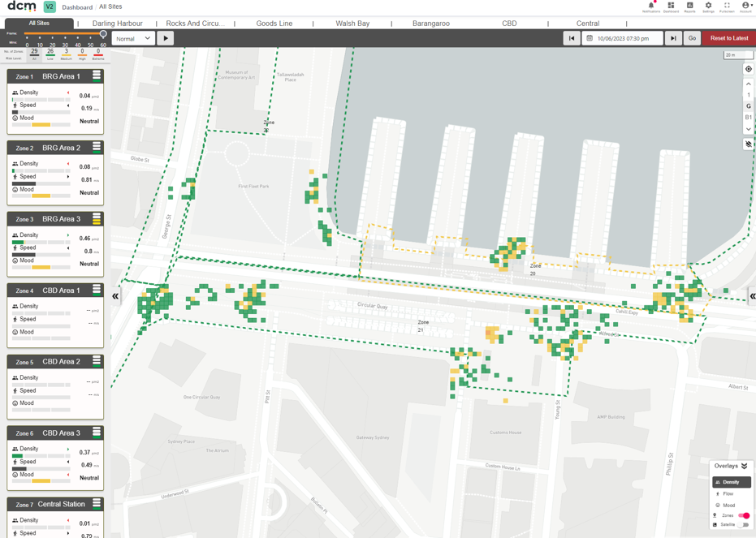Click the frame slider handle
756x538 pixels.
(103, 34)
